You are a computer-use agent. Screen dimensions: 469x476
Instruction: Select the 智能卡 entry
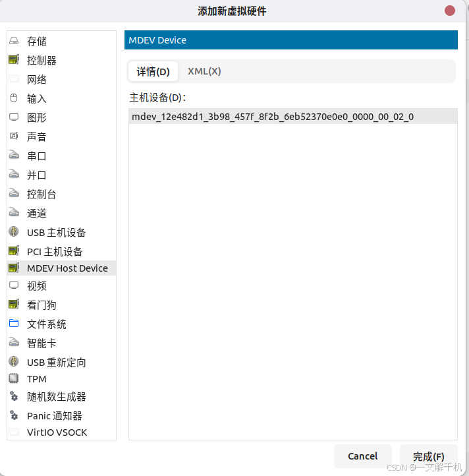(61, 343)
